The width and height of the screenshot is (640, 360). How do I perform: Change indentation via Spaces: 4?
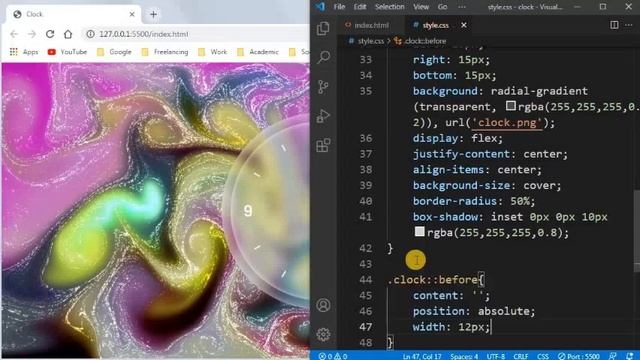[464, 356]
